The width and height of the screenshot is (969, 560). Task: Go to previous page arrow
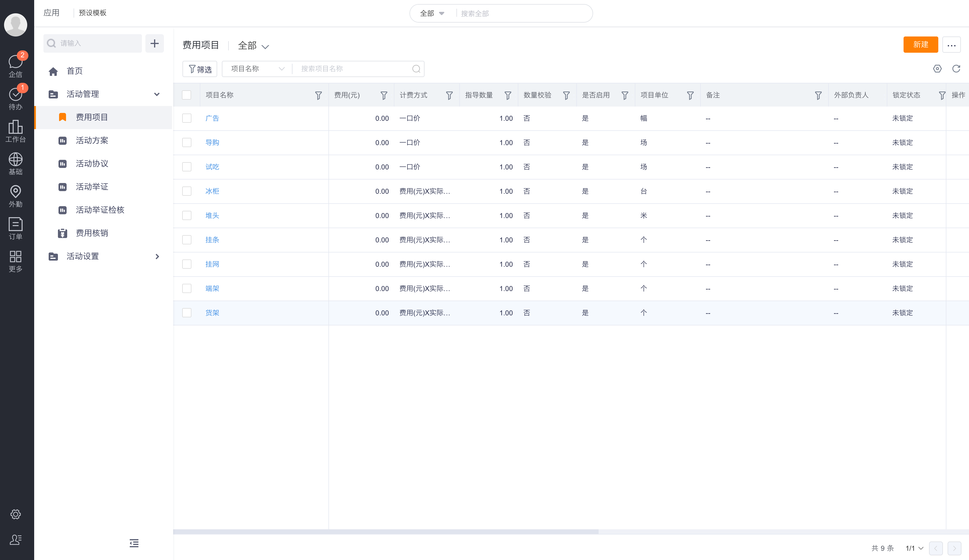click(x=935, y=548)
